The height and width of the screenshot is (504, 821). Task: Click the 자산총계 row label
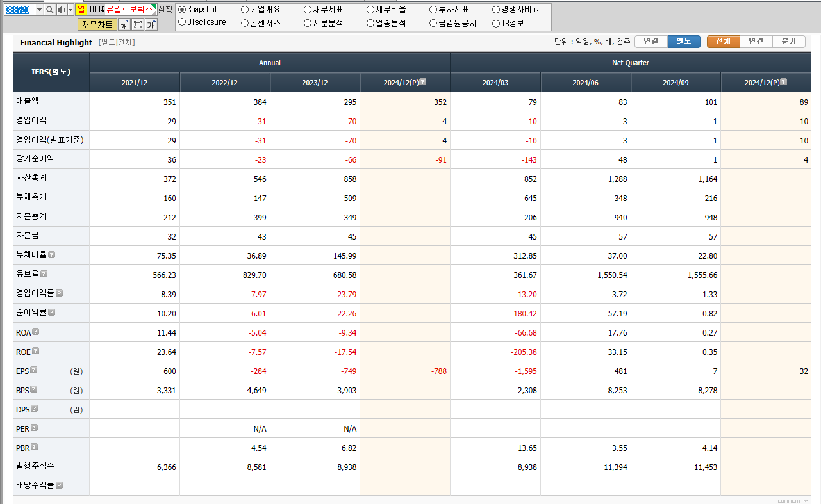(31, 177)
